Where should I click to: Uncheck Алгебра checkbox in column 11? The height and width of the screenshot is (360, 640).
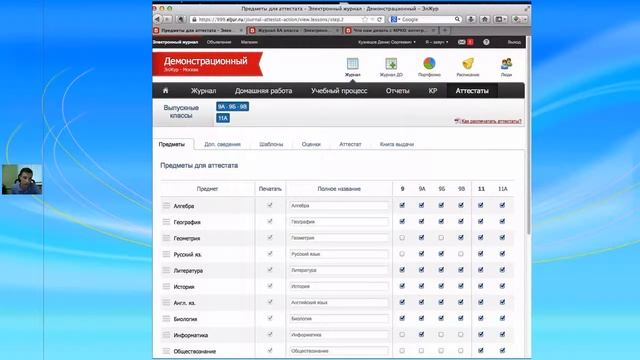tap(481, 205)
